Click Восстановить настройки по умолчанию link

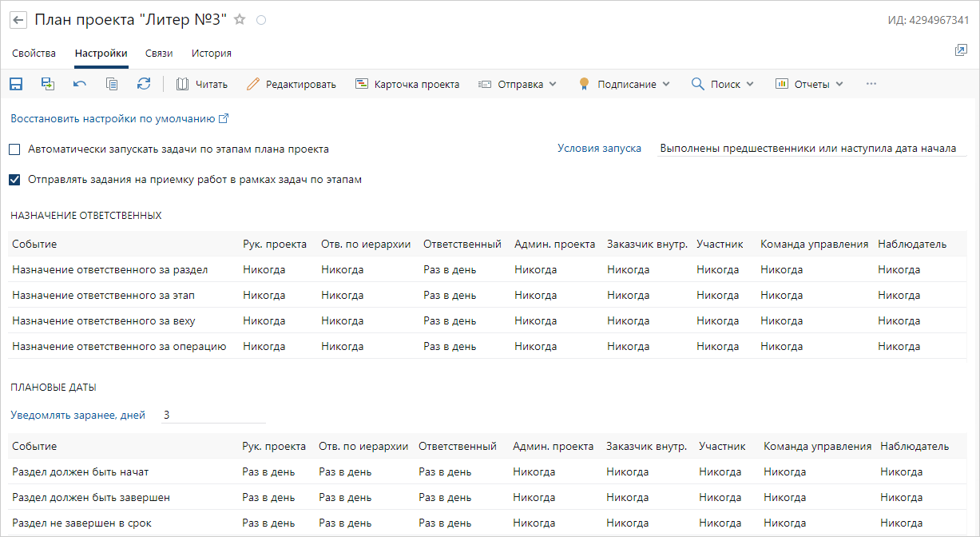[113, 119]
